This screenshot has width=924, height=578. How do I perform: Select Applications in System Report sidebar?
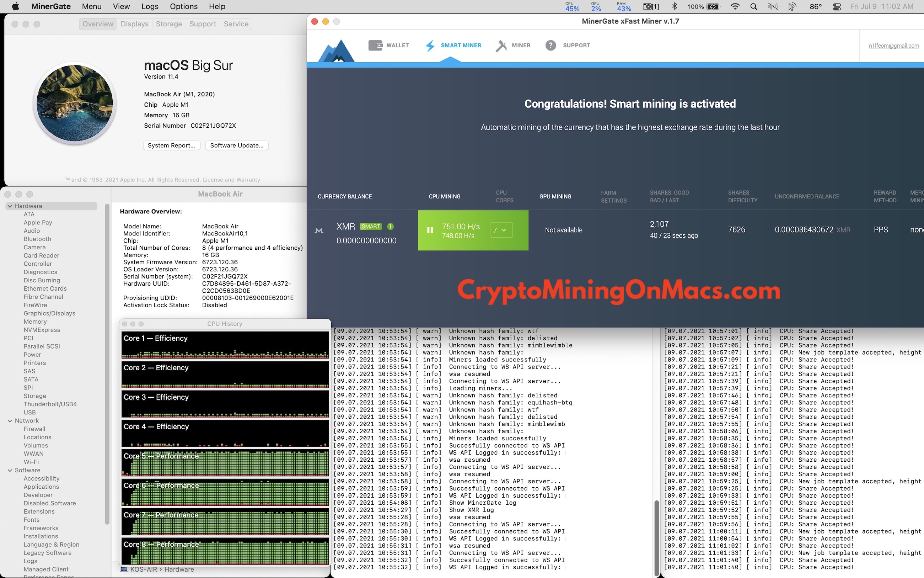click(41, 487)
